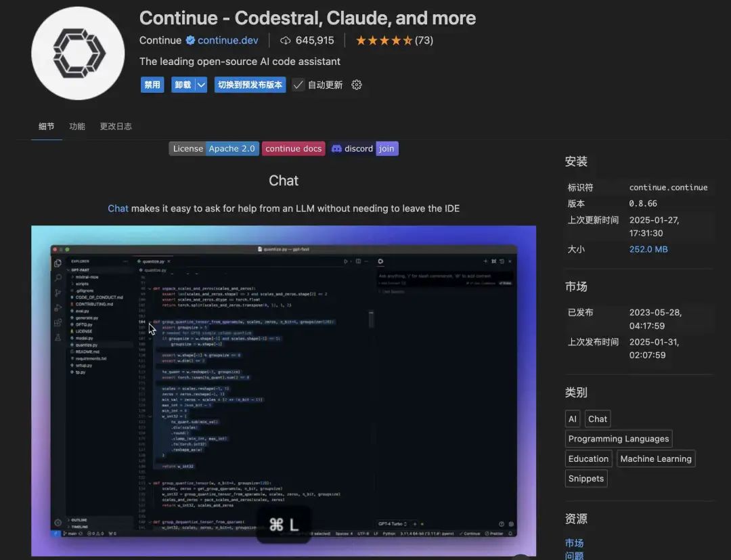The image size is (731, 560).
Task: Click Testing flask icon in demo image
Action: (x=58, y=337)
